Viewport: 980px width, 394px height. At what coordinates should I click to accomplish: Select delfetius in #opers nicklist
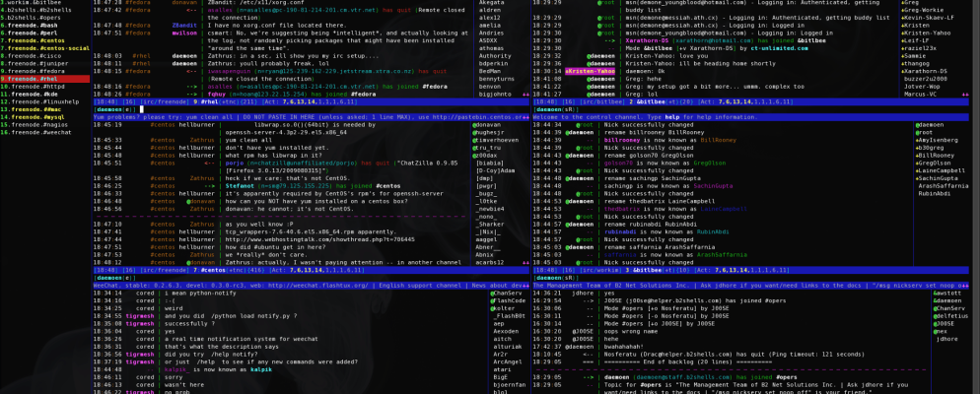pos(951,315)
